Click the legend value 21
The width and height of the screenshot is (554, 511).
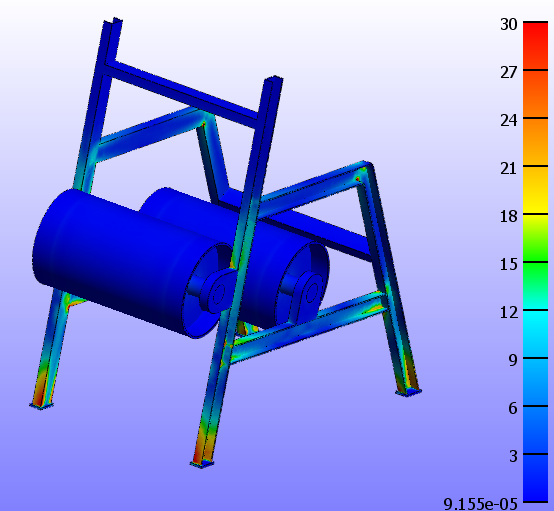coord(508,168)
